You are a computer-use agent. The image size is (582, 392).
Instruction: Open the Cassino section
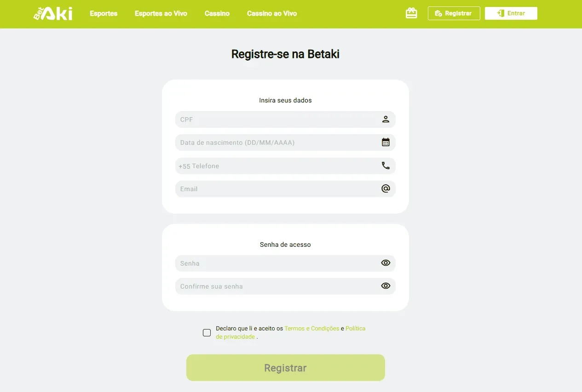click(217, 13)
